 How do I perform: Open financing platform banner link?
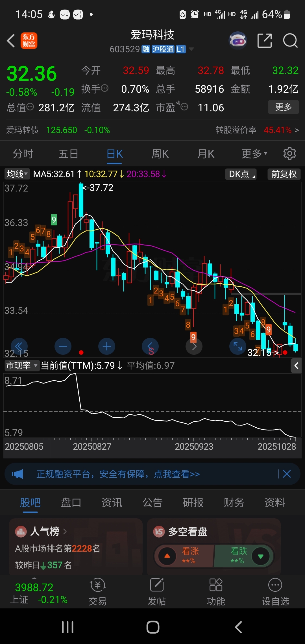point(118,474)
